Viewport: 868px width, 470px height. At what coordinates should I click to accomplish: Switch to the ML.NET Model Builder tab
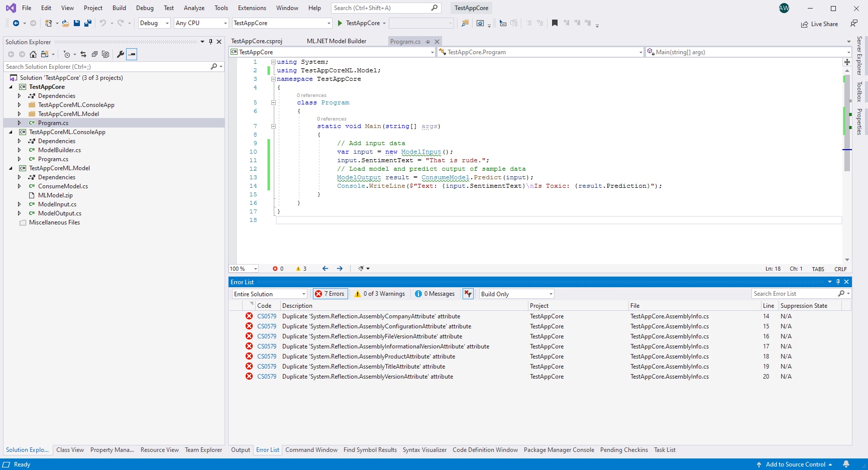pos(337,41)
